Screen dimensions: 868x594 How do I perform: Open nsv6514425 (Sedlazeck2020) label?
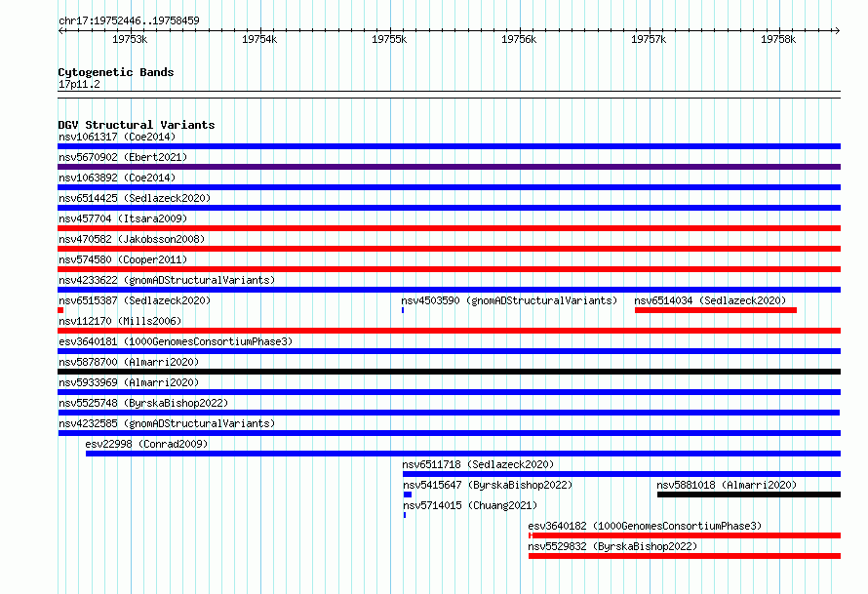point(135,198)
